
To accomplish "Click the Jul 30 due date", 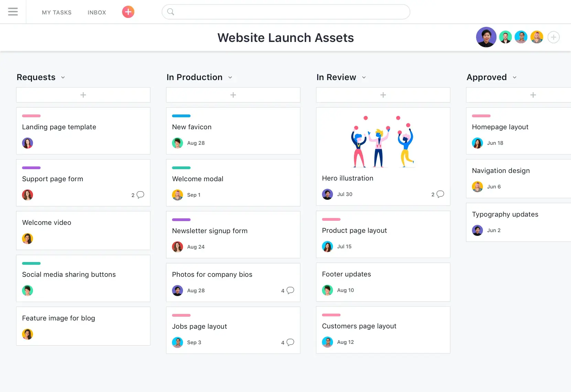I will coord(345,194).
